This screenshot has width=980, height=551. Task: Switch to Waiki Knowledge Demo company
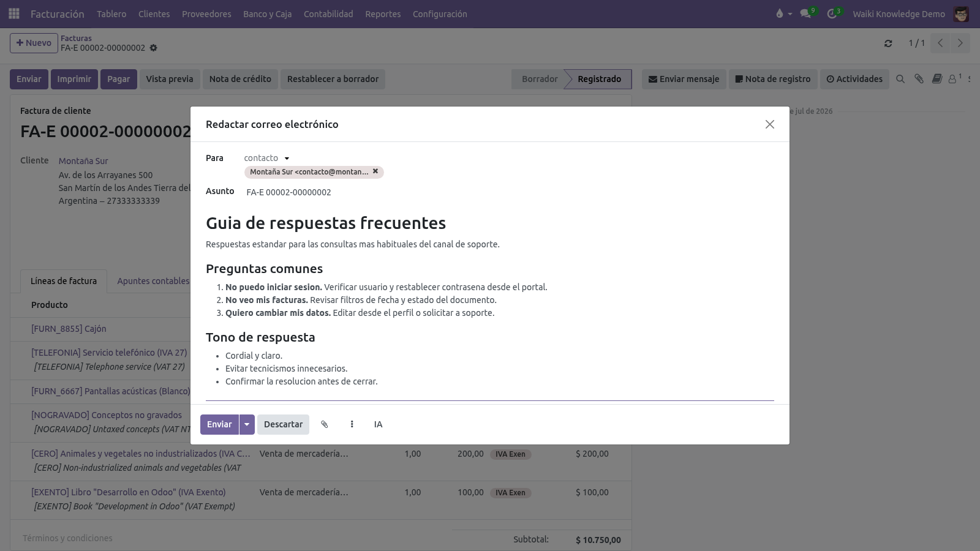[899, 13]
